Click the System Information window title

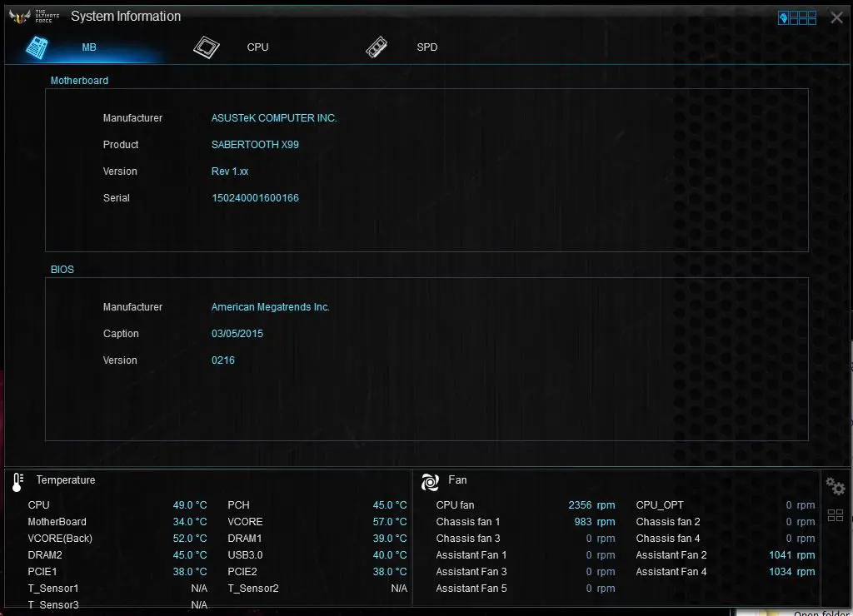tap(126, 17)
